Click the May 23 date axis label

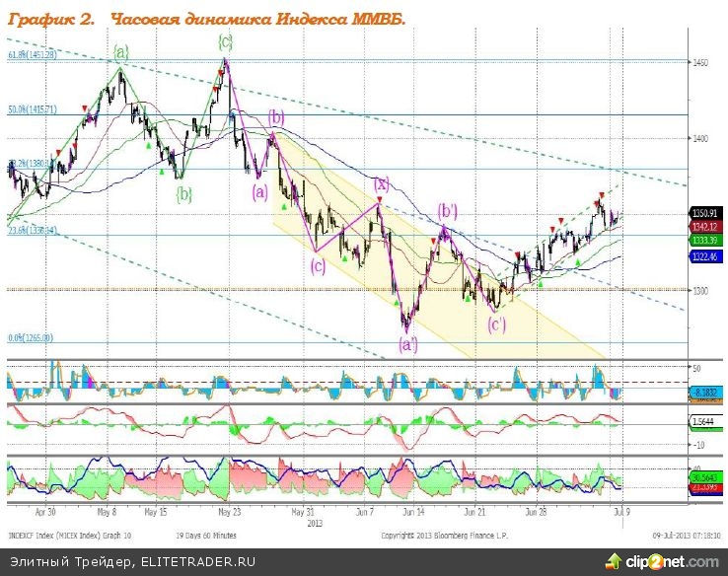pyautogui.click(x=230, y=513)
